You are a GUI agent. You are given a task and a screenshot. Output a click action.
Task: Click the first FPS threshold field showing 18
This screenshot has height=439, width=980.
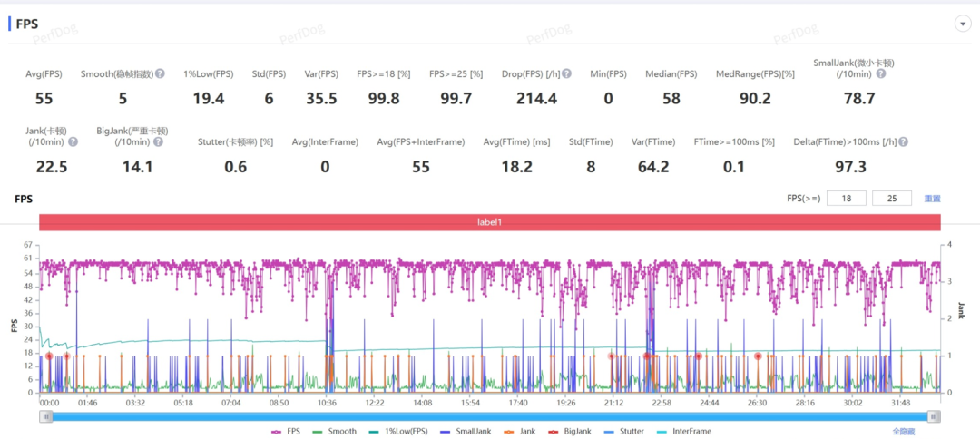(847, 199)
